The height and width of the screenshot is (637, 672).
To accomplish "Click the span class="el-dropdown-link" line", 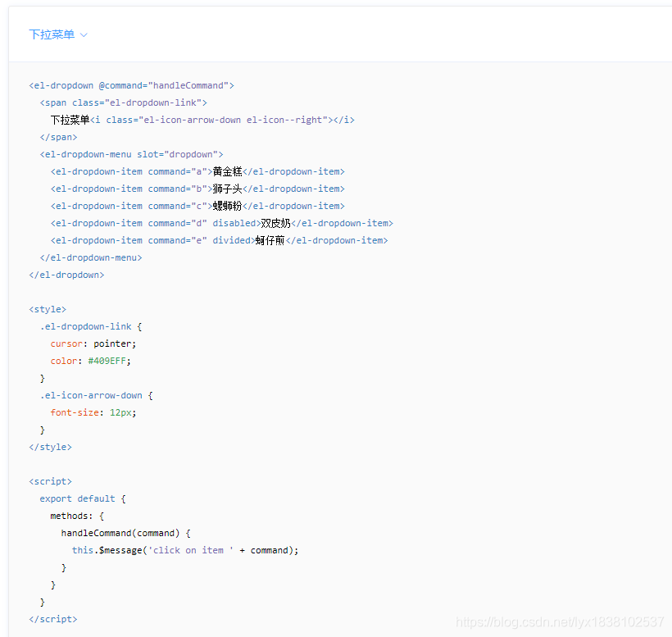I will [124, 102].
